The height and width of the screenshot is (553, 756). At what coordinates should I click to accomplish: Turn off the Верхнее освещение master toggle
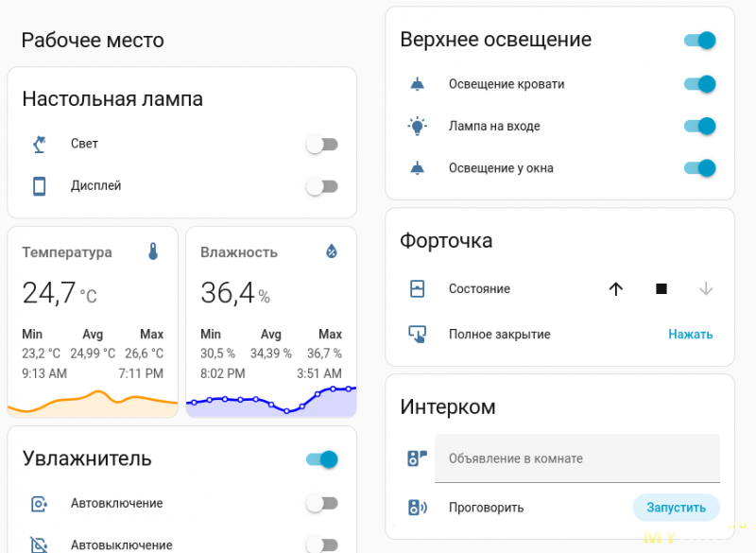coord(699,41)
